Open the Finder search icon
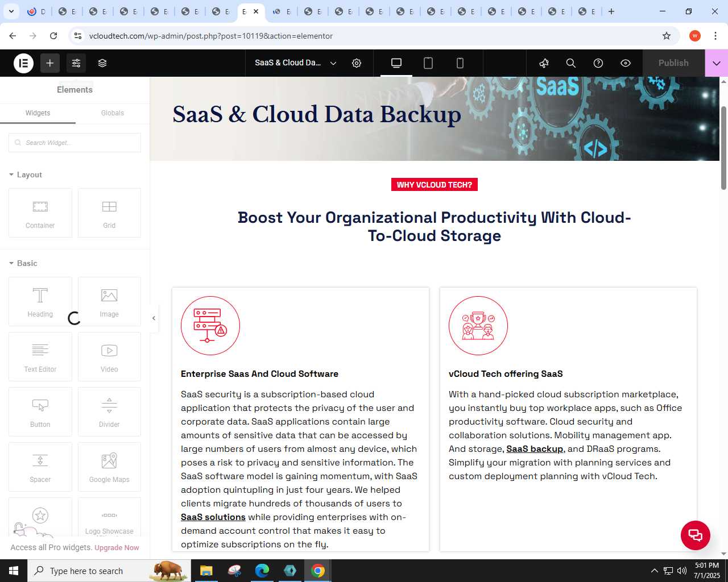The image size is (728, 582). (x=571, y=63)
